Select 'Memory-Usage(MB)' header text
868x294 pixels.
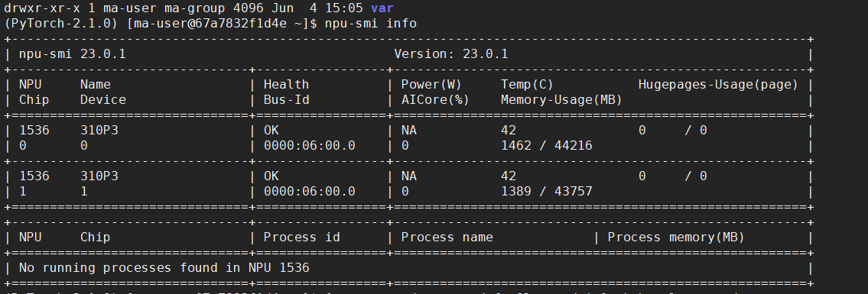[561, 100]
